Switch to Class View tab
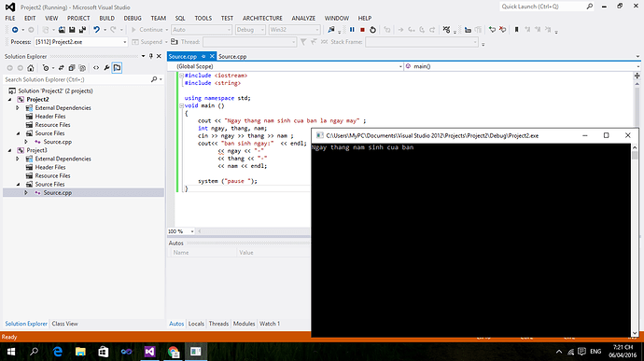The height and width of the screenshot is (361, 644). (65, 324)
